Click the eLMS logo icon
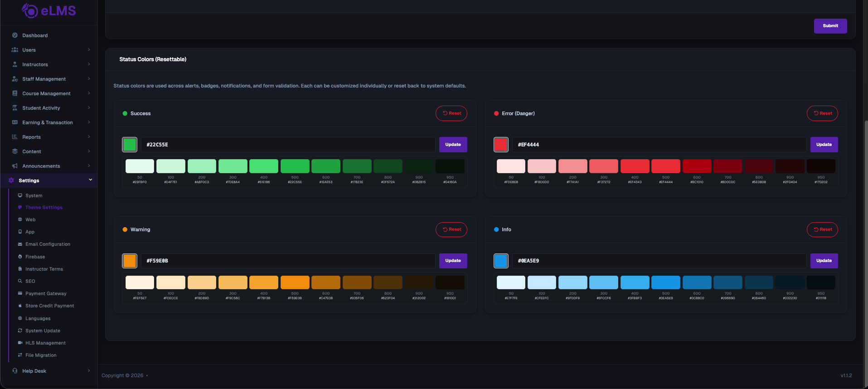The image size is (868, 389). 30,10
